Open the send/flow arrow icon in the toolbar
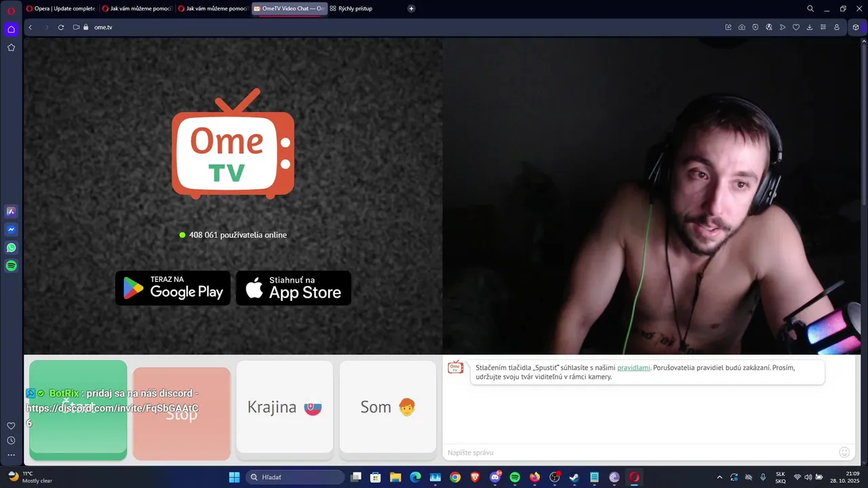 [x=783, y=27]
